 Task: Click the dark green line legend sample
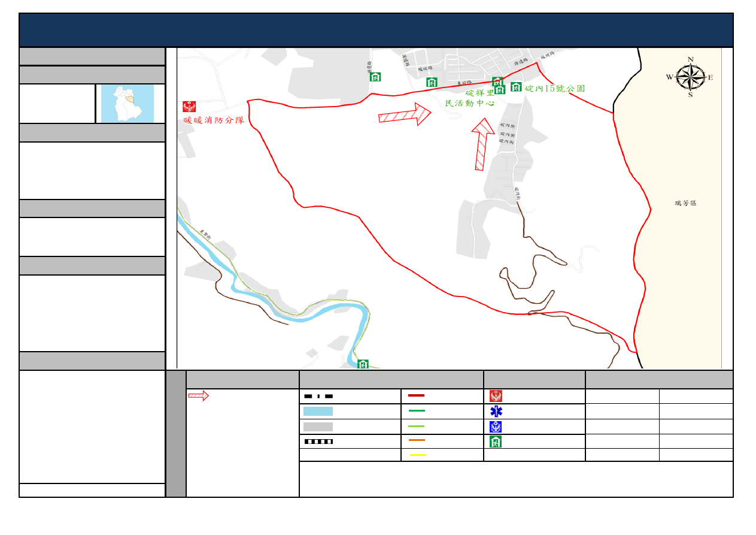point(417,411)
